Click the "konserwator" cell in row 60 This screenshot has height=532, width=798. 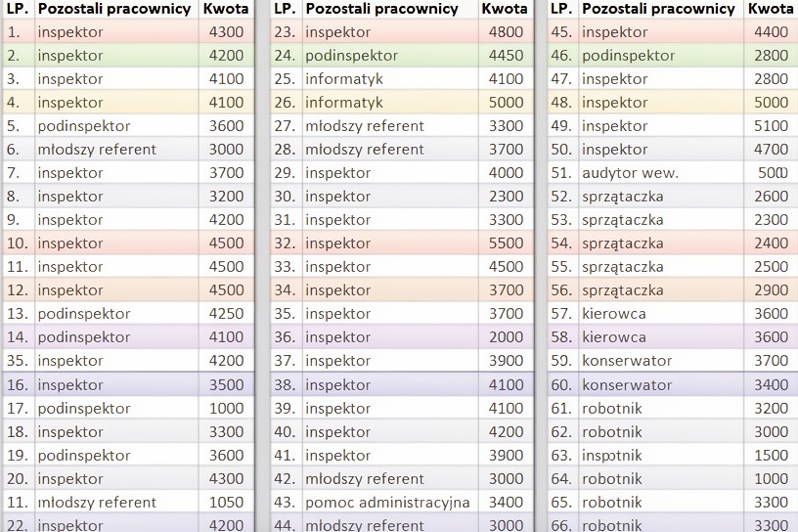tap(627, 385)
